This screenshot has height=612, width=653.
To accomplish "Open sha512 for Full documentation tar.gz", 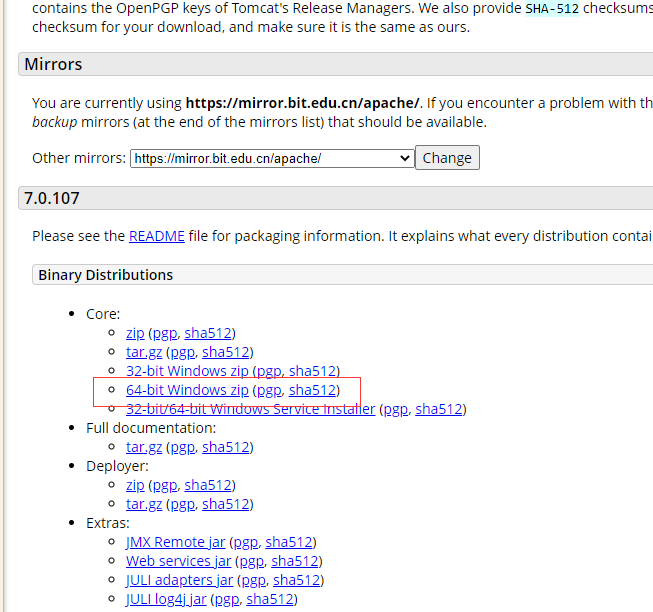I will tap(226, 447).
